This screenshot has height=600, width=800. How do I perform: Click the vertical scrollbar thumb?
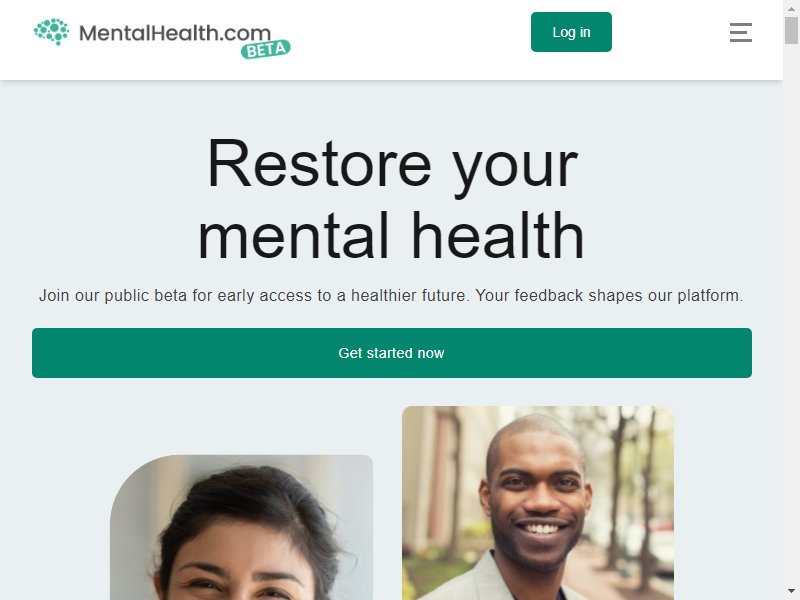coord(791,31)
